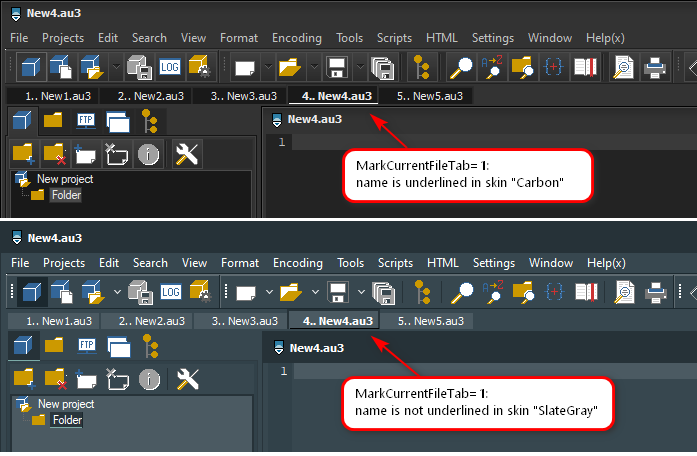697x456 pixels.
Task: Click FTP panel icon in top Carbon window
Action: [86, 123]
